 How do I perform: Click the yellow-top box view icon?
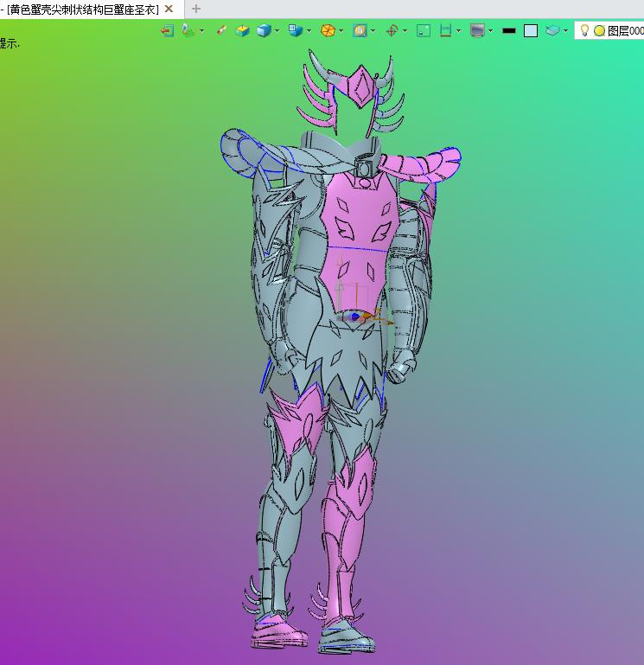(243, 31)
